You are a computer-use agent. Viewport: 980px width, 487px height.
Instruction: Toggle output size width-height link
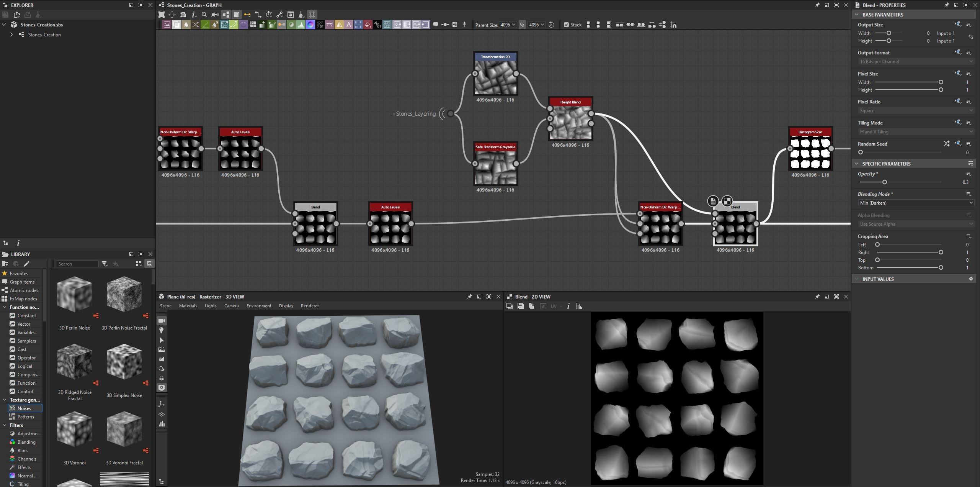[970, 37]
